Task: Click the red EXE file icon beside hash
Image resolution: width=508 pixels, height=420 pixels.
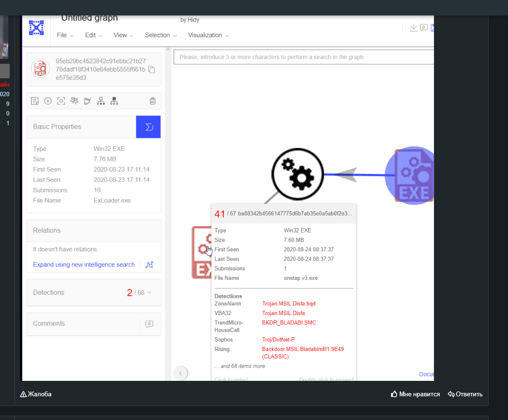Action: pos(40,69)
